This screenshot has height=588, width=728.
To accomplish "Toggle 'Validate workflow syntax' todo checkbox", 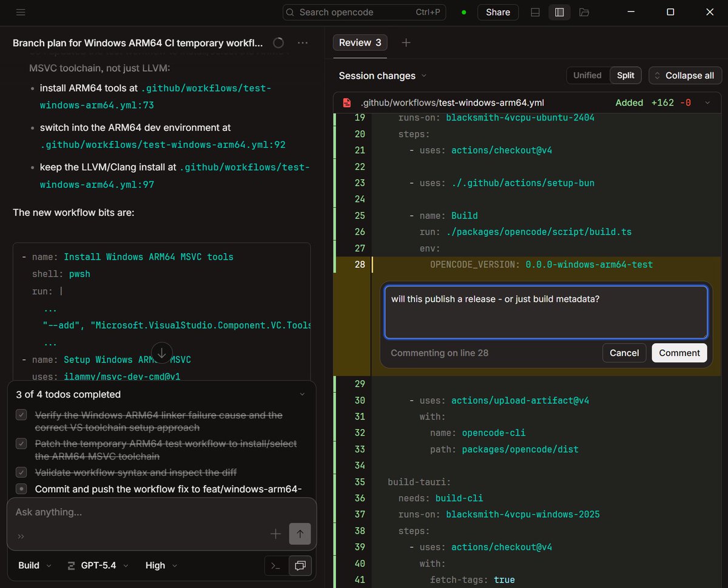I will pos(21,472).
